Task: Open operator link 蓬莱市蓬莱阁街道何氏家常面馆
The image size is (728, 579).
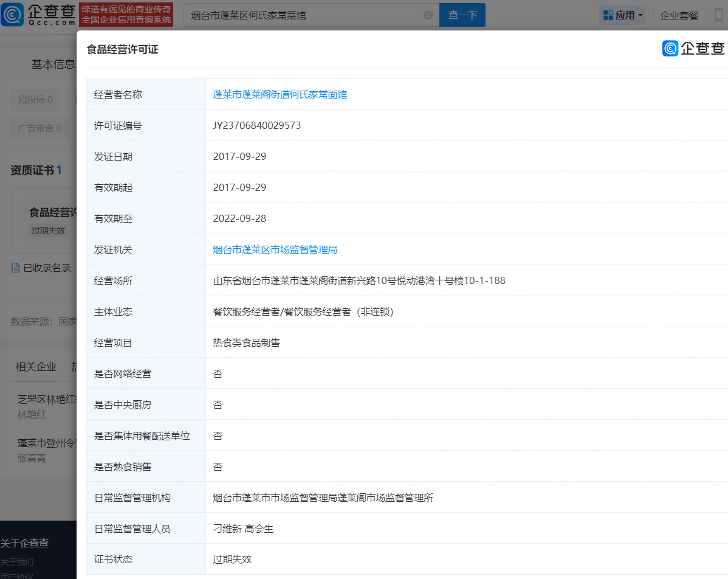Action: 280,94
